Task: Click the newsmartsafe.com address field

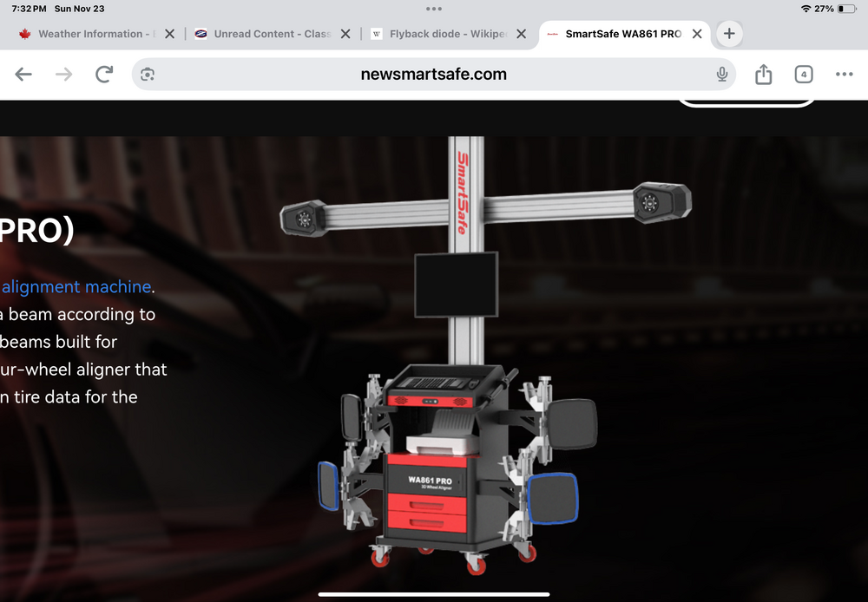Action: click(433, 75)
